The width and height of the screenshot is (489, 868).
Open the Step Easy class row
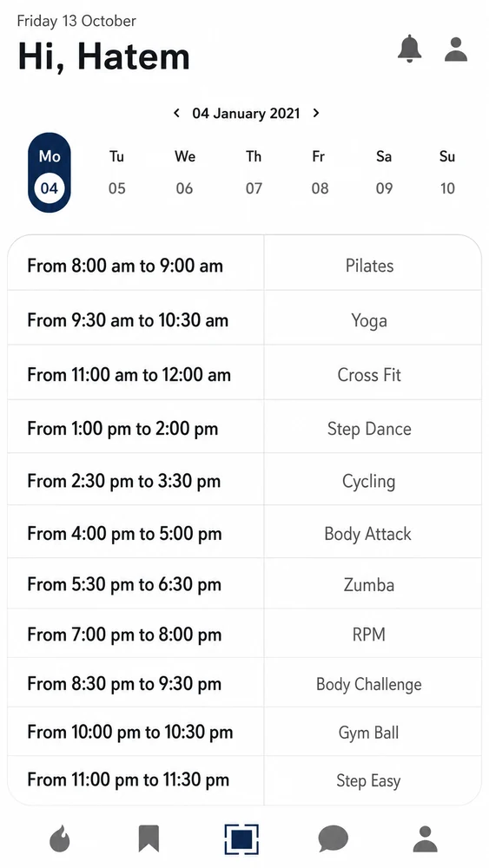tap(244, 780)
